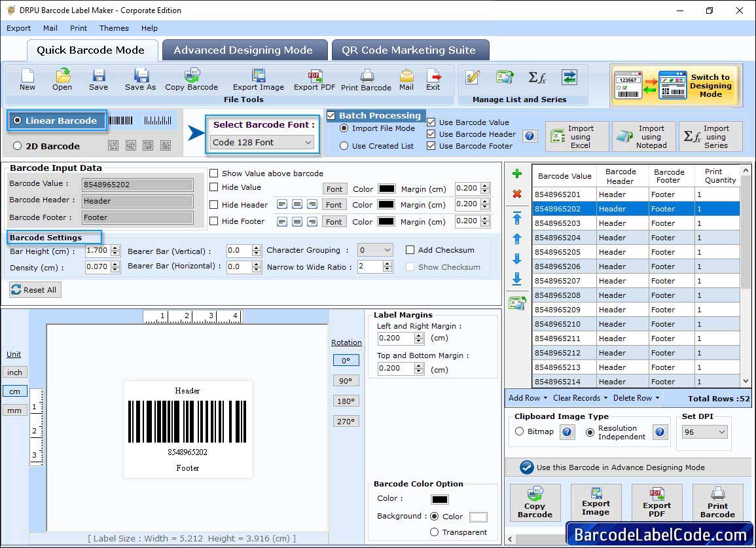The height and width of the screenshot is (548, 756).
Task: Uncheck Use Barcode Value
Action: coord(431,122)
